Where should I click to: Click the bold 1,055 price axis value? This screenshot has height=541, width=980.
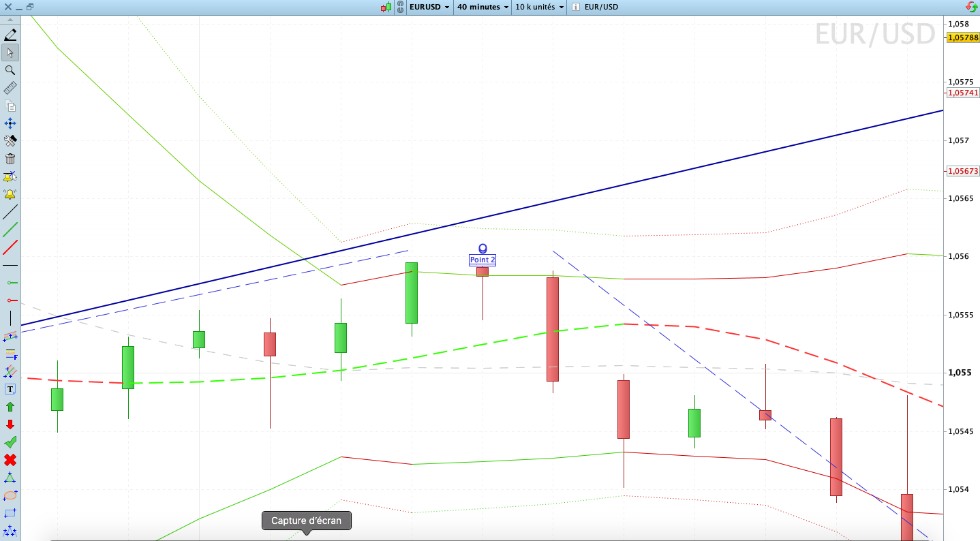tap(960, 373)
